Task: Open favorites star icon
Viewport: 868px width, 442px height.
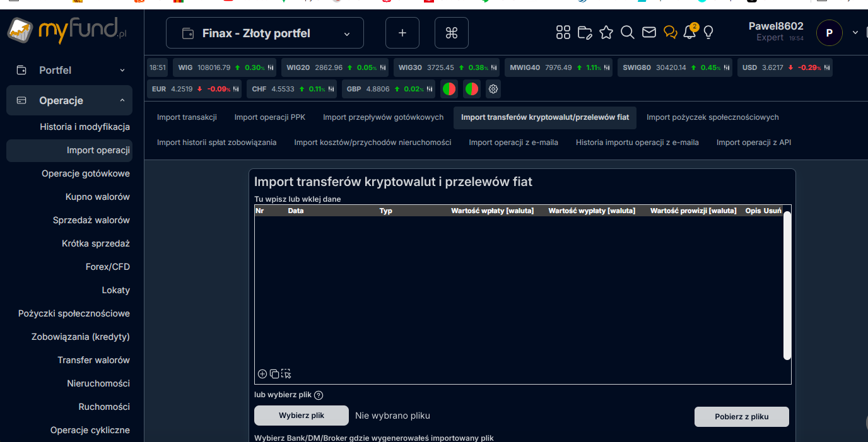Action: (606, 33)
